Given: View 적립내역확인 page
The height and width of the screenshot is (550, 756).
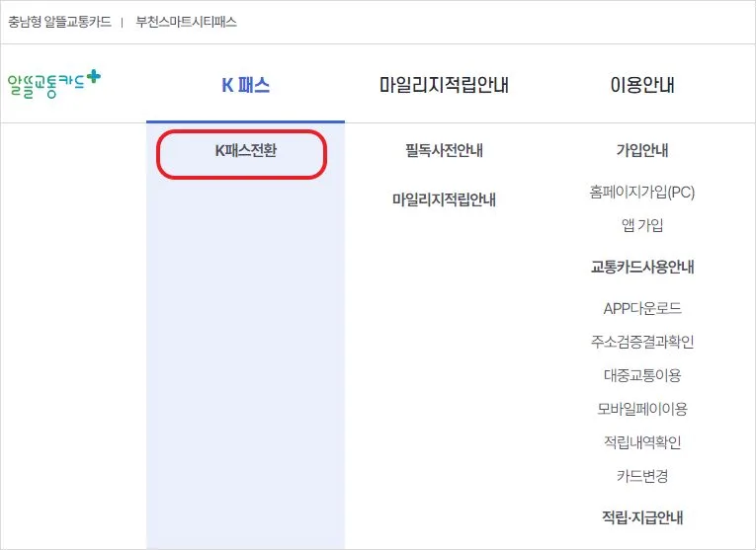Looking at the screenshot, I should point(641,442).
